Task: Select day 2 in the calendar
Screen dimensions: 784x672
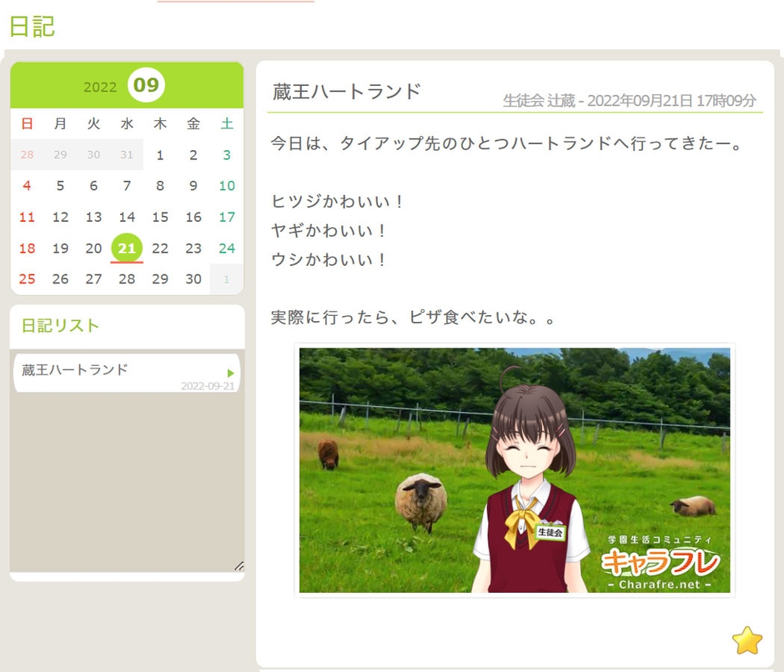Action: coord(193,155)
